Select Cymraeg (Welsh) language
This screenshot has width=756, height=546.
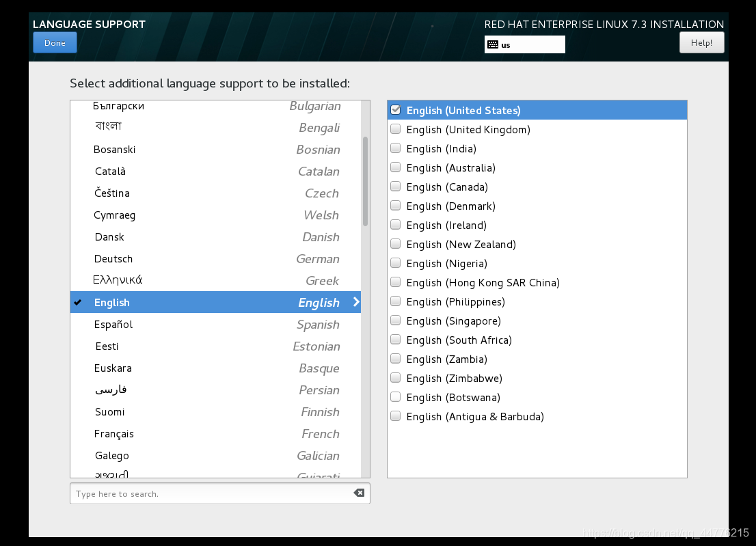point(215,215)
